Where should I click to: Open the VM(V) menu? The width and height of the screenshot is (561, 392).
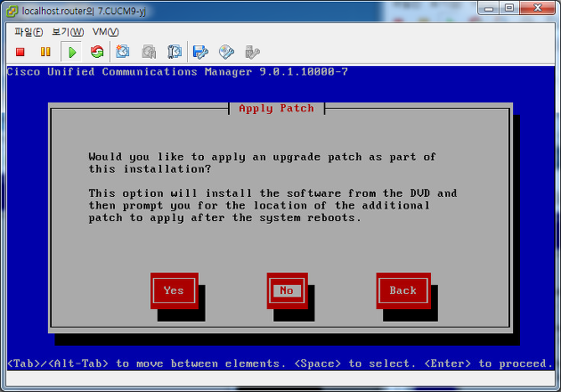[x=106, y=32]
